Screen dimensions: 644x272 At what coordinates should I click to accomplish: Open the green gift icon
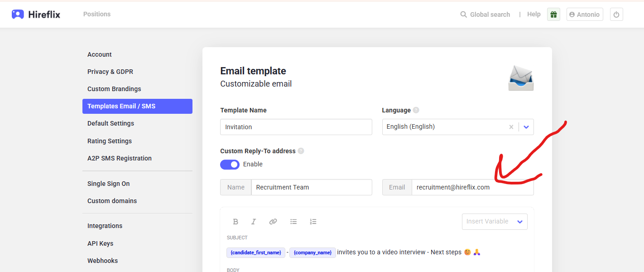click(553, 15)
